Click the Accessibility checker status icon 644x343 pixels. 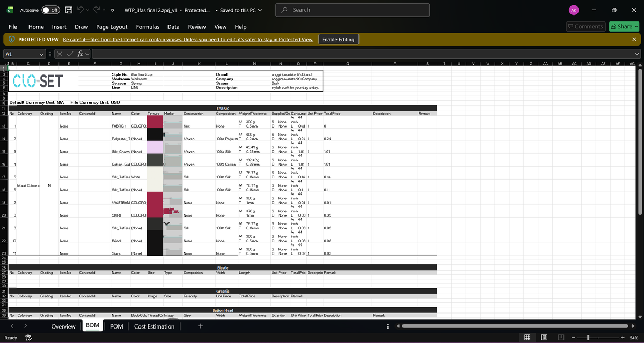(x=28, y=338)
